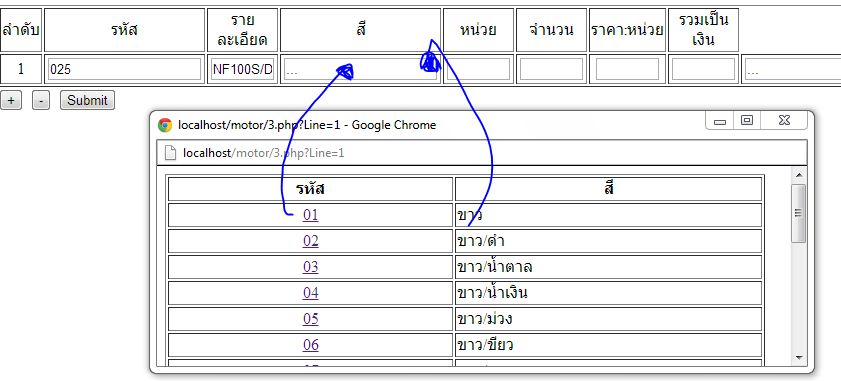Image resolution: width=841 pixels, height=381 pixels.
Task: Click the page icon in popup address bar
Action: click(170, 153)
